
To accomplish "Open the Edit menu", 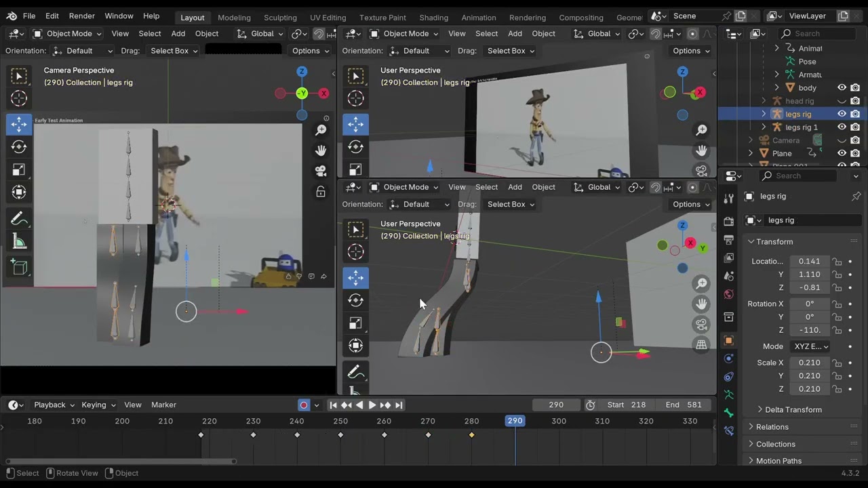I will 52,16.
